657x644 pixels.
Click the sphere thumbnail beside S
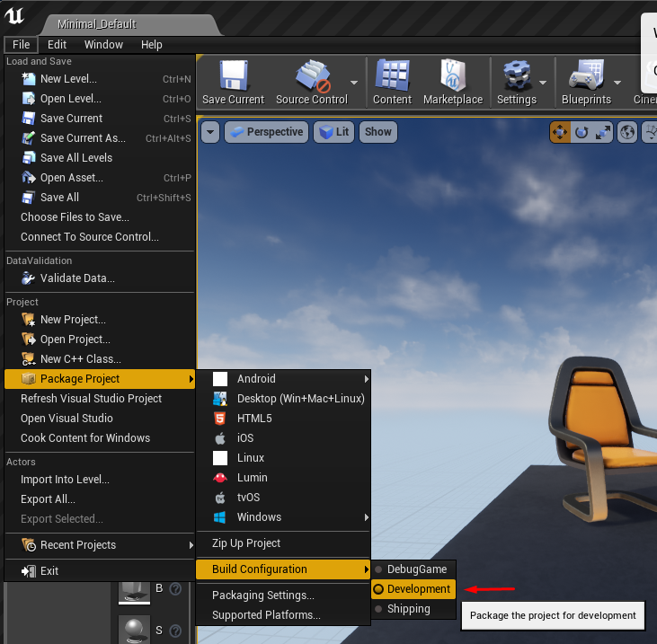click(134, 630)
